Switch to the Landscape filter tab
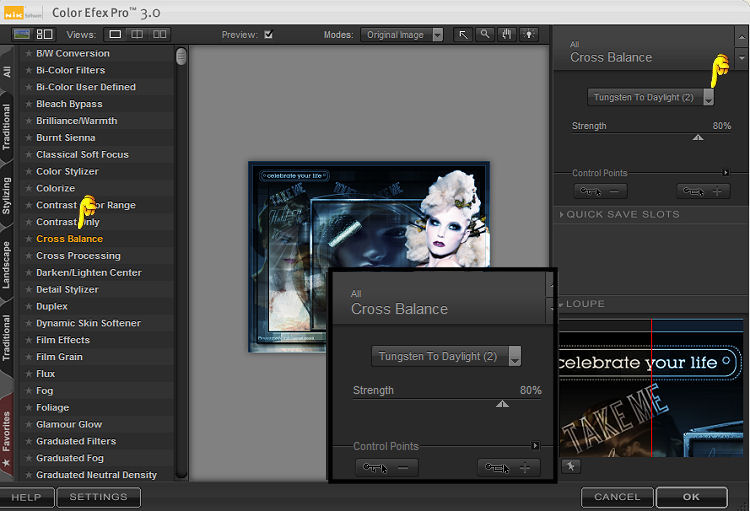The image size is (750, 511). pos(7,265)
